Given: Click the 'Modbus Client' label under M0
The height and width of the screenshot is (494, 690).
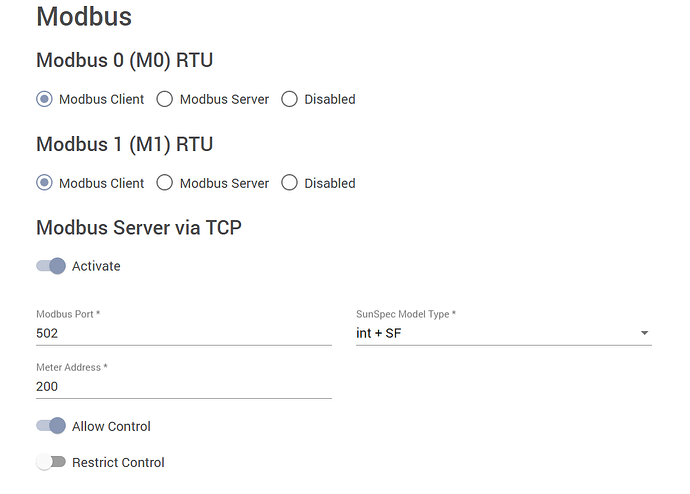Looking at the screenshot, I should pos(101,99).
